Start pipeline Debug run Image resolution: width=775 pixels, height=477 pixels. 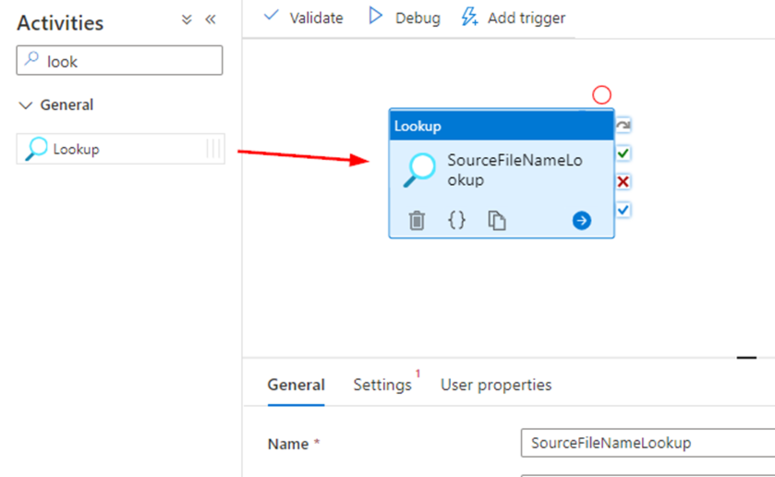click(x=404, y=18)
